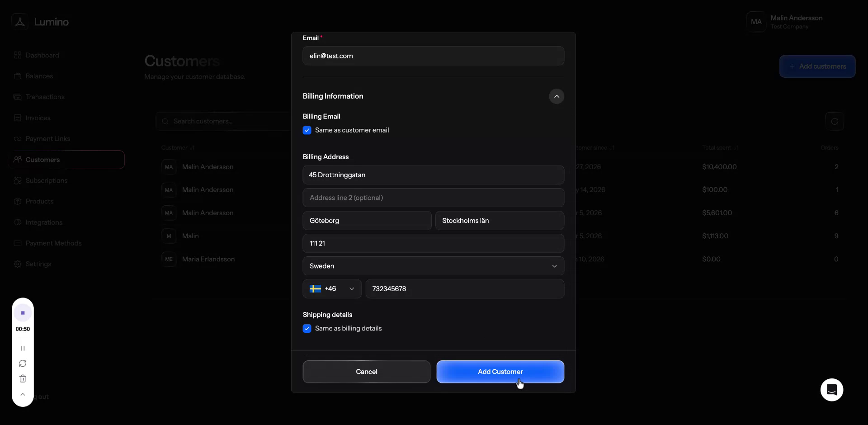The width and height of the screenshot is (868, 425).
Task: Open Transactions in the sidebar
Action: pos(45,97)
